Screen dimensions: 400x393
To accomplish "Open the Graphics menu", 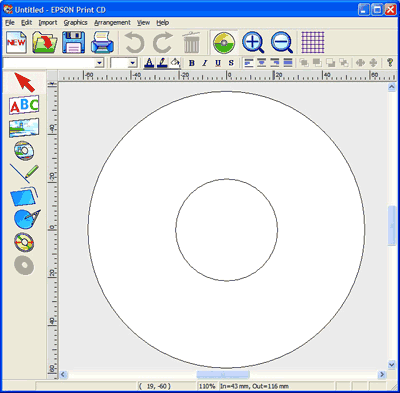I will 75,23.
